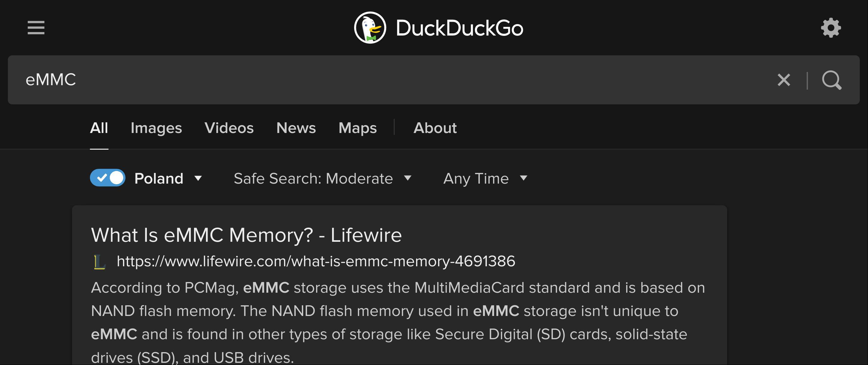Click the checkmark inside the region toggle
Image resolution: width=868 pixels, height=365 pixels.
[x=102, y=178]
